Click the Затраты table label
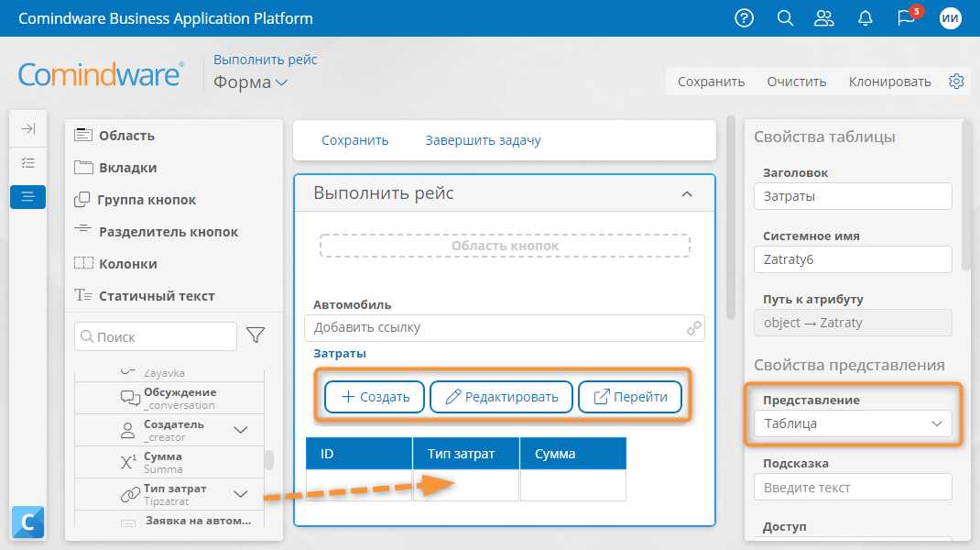The height and width of the screenshot is (550, 980). pyautogui.click(x=340, y=354)
